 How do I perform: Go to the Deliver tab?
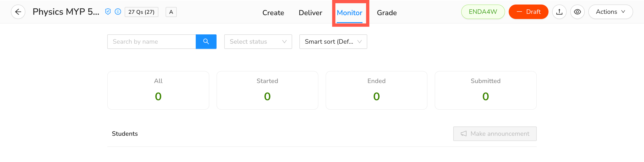(310, 13)
